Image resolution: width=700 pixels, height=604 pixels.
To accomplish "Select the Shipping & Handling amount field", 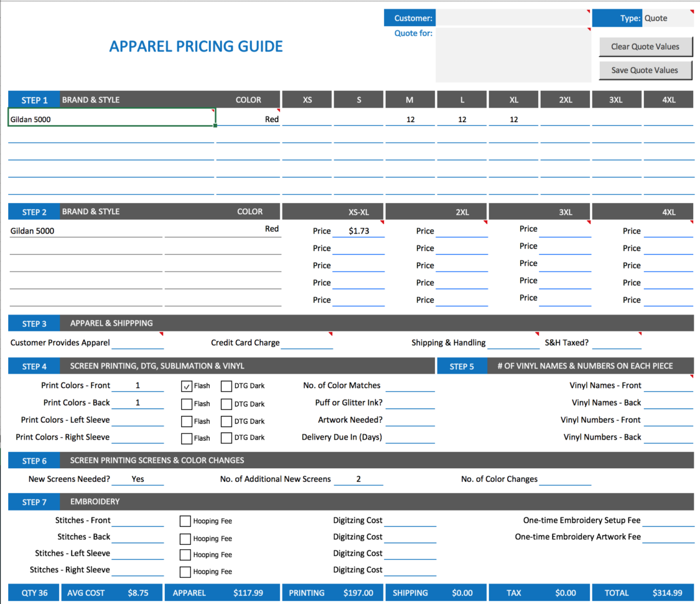I will click(x=513, y=342).
